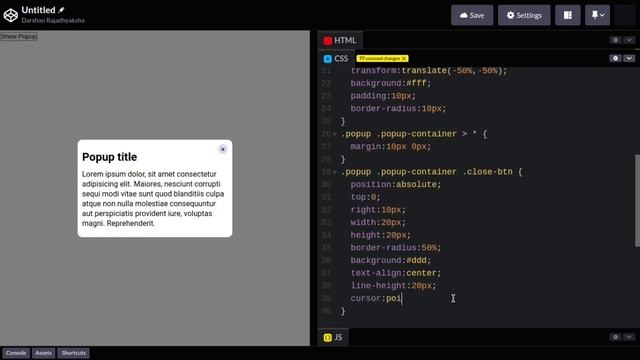Change editor layout view icon

(567, 16)
